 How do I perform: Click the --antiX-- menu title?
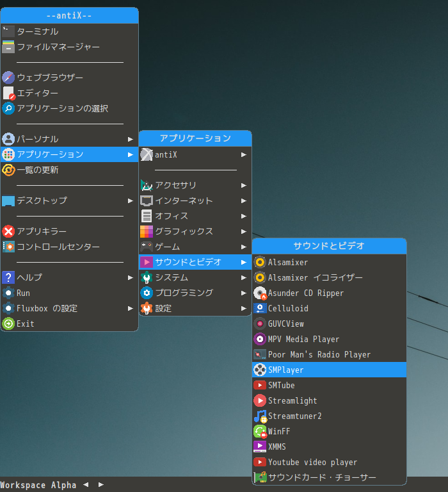[69, 15]
